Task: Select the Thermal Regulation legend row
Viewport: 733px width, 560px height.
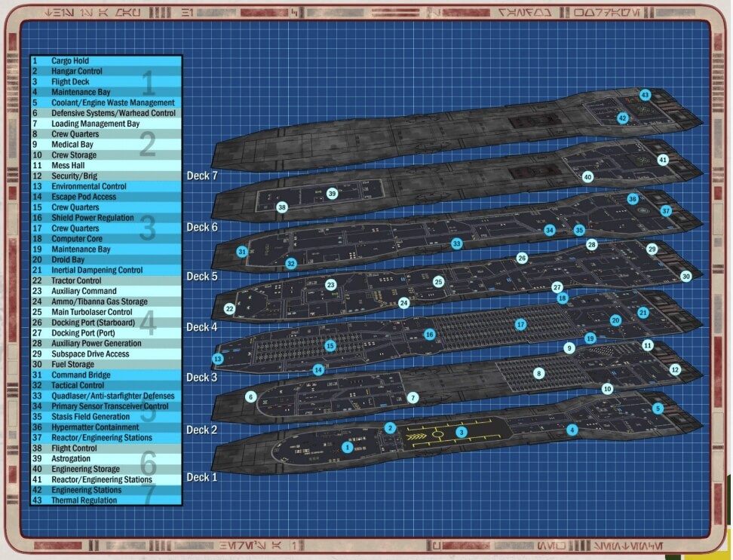Action: [106, 500]
